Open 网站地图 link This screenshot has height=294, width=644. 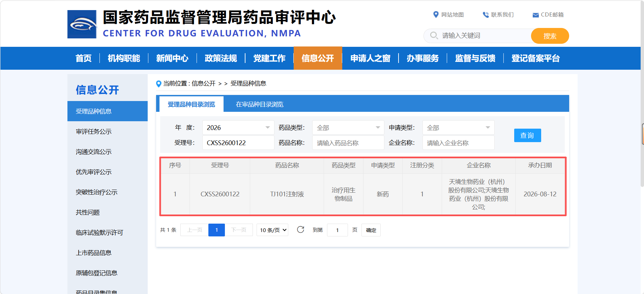coord(452,15)
